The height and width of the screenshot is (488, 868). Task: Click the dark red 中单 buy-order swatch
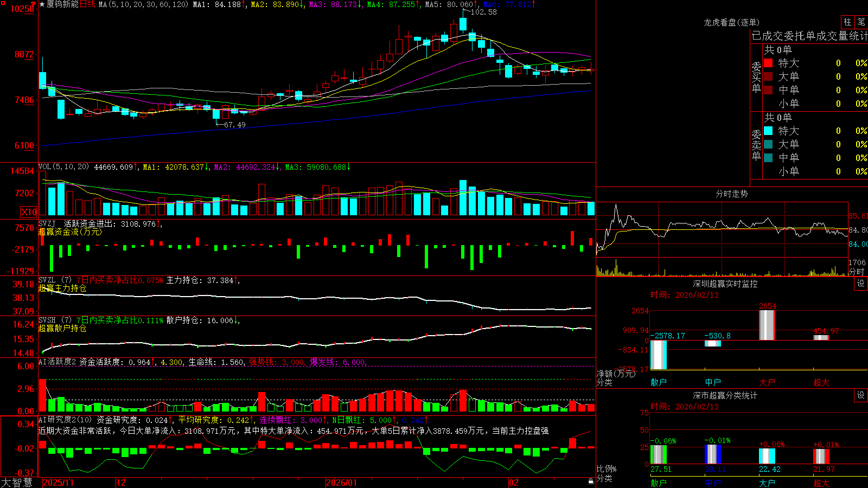(768, 90)
